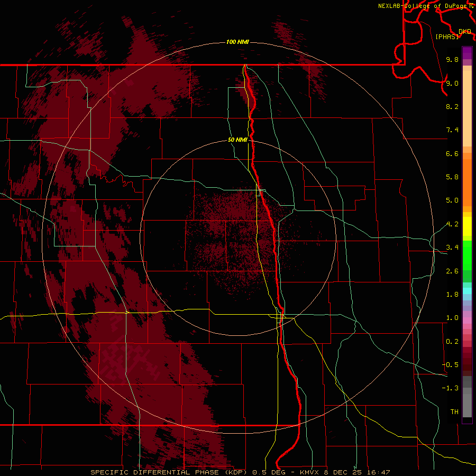Image resolution: width=476 pixels, height=476 pixels.
Task: Click the 7.4 color scale value
Action: 452,130
